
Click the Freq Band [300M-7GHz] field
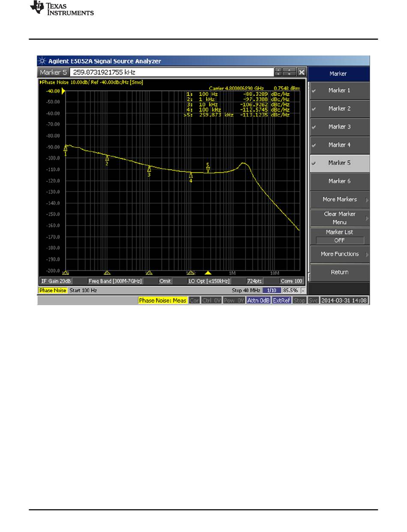tap(115, 281)
